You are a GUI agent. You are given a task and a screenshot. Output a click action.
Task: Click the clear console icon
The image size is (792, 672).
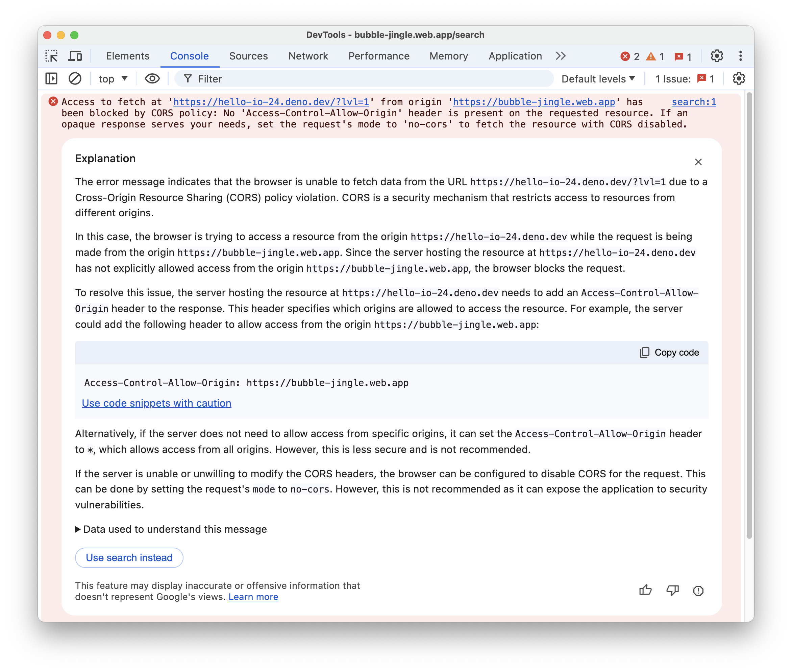point(75,79)
